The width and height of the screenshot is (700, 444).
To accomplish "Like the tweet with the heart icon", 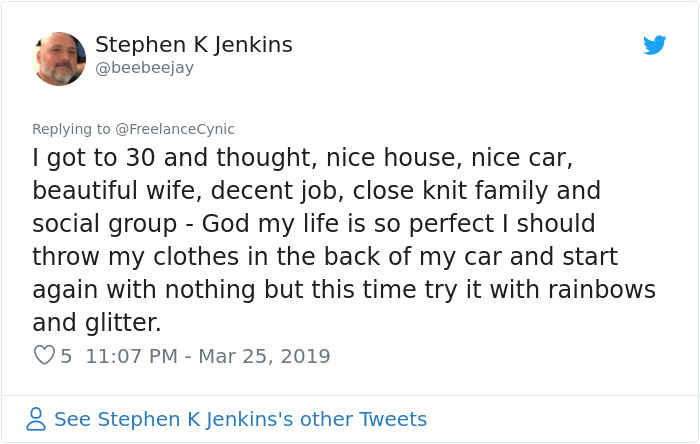I will click(44, 355).
